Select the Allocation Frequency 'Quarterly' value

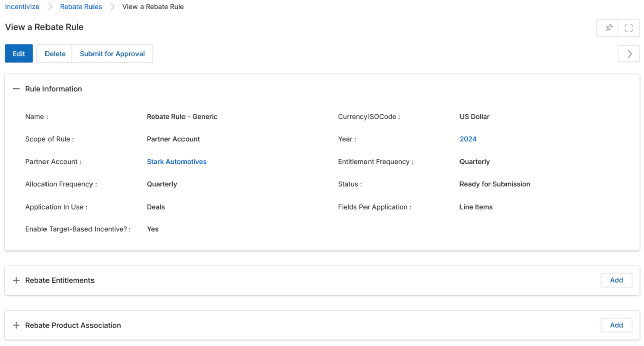coord(162,184)
